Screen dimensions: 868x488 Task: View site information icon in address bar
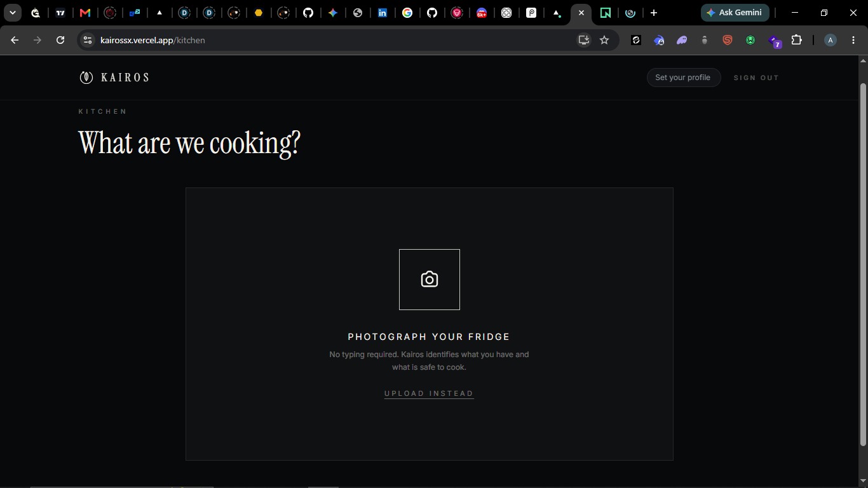88,40
